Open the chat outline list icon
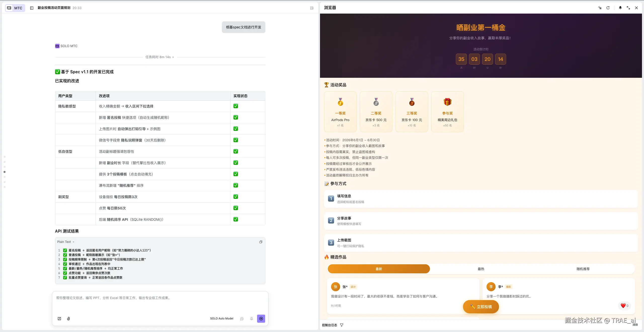 click(x=312, y=8)
